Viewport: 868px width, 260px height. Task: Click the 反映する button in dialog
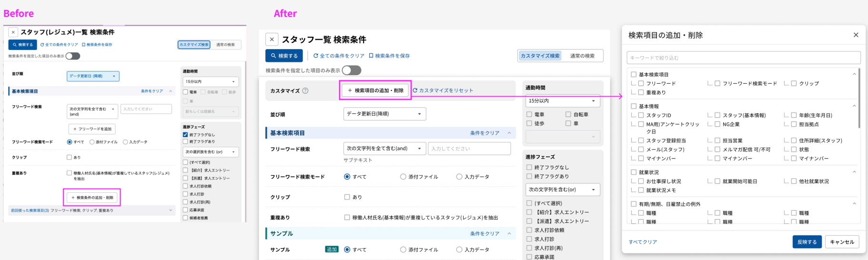(807, 242)
